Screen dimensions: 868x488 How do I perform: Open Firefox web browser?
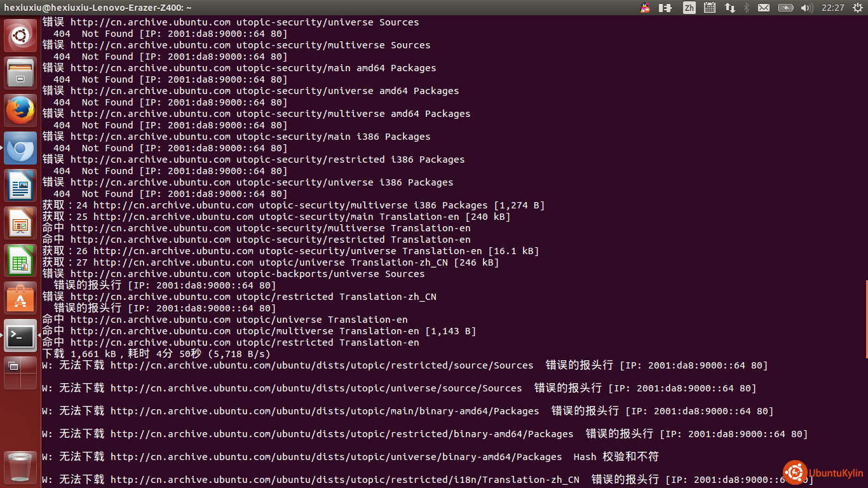click(20, 111)
